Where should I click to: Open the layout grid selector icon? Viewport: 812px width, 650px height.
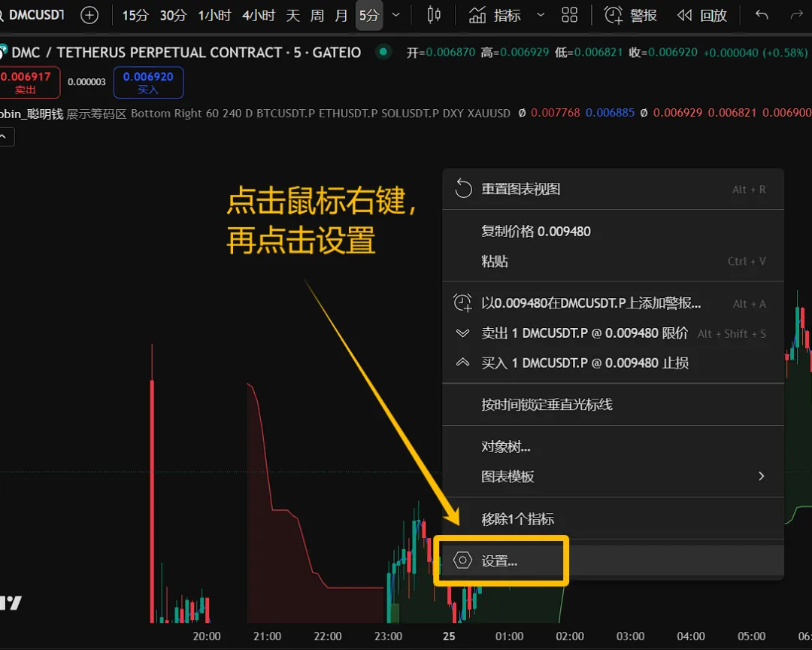(570, 15)
